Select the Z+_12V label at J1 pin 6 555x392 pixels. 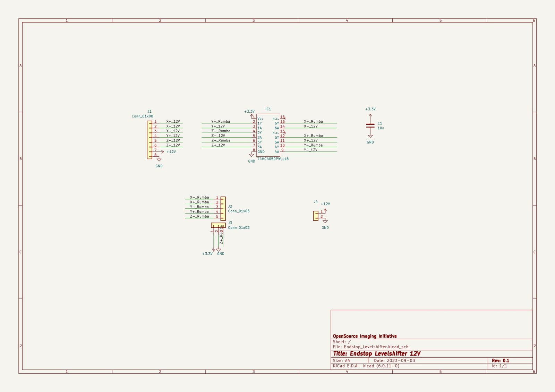[173, 145]
